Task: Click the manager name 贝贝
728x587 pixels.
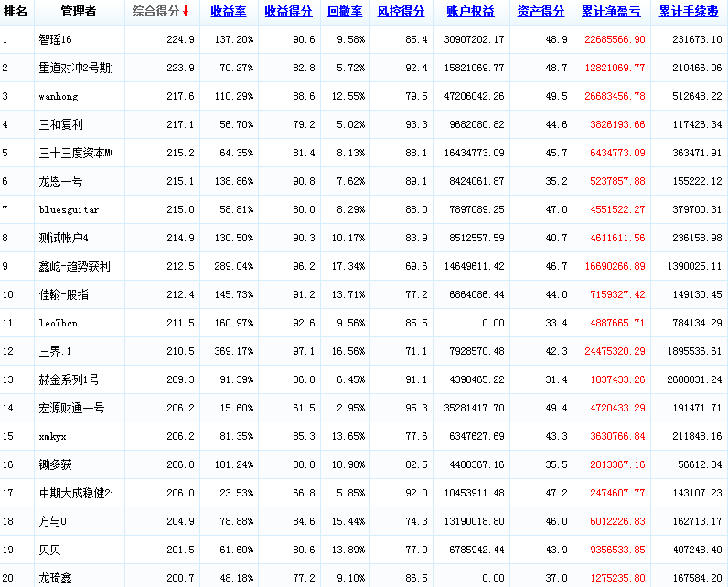Action: pos(49,550)
